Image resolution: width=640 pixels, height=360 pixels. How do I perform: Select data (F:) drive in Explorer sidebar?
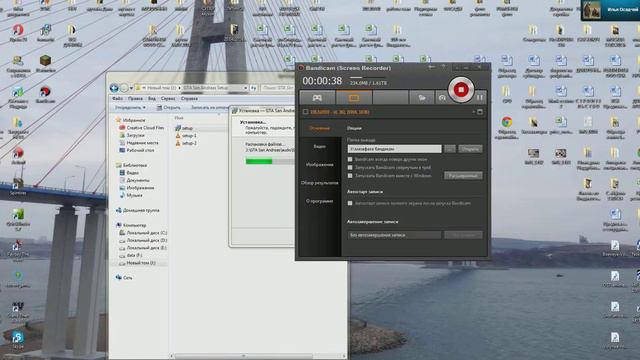coord(131,255)
